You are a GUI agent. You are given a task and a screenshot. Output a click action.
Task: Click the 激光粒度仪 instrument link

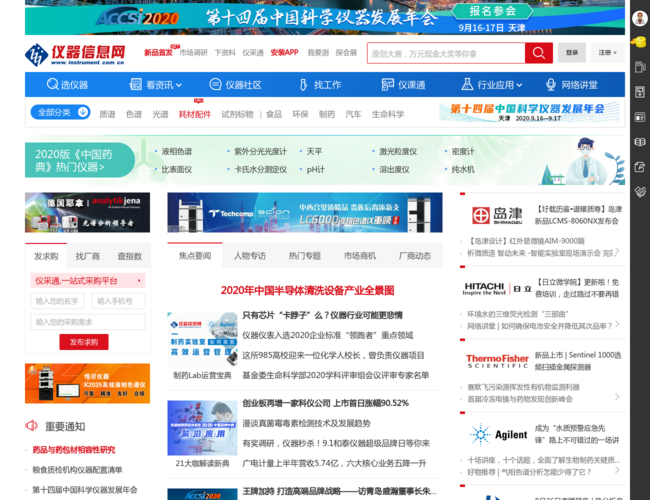click(x=398, y=151)
